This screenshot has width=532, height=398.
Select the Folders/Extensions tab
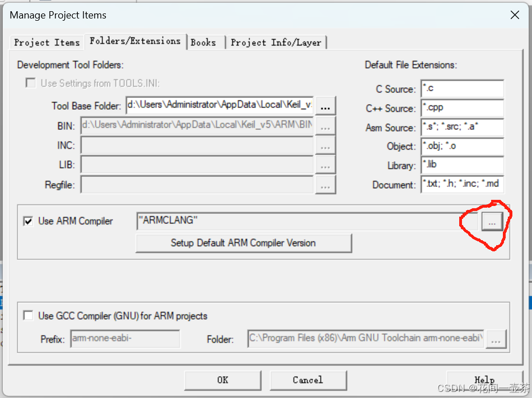click(x=135, y=41)
